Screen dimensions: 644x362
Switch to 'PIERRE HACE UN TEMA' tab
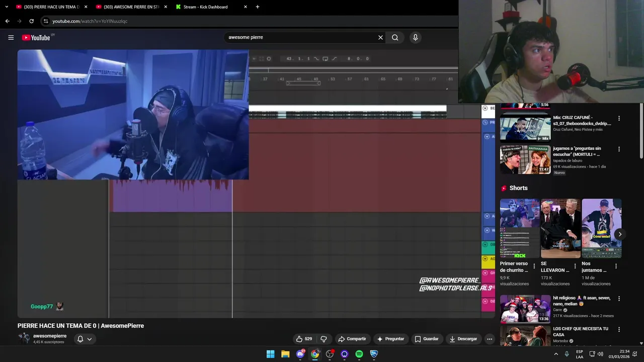(51, 7)
